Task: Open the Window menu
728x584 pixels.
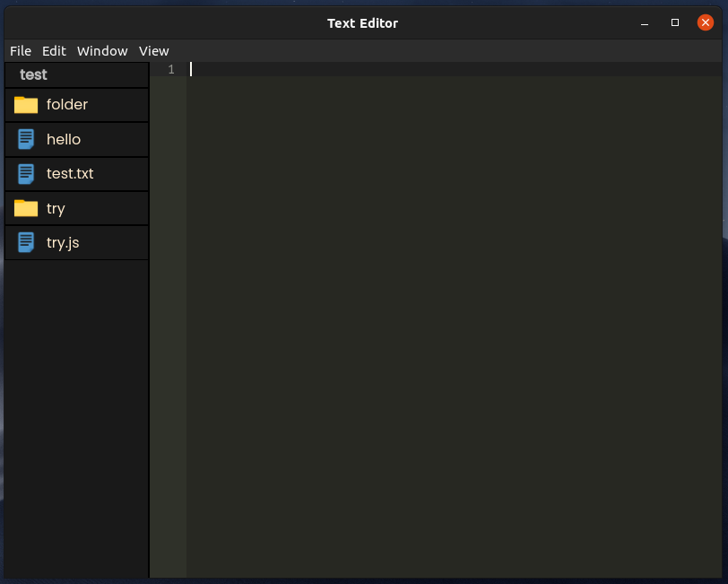Action: (101, 51)
